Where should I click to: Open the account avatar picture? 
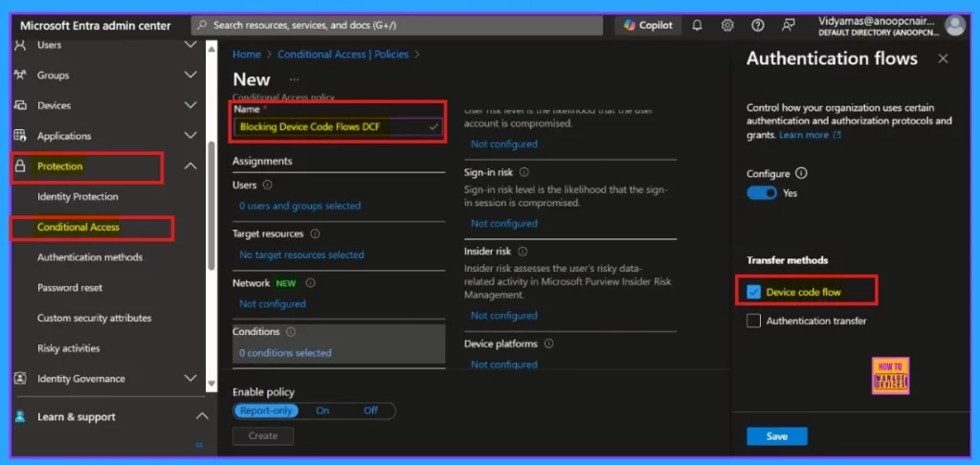(954, 26)
